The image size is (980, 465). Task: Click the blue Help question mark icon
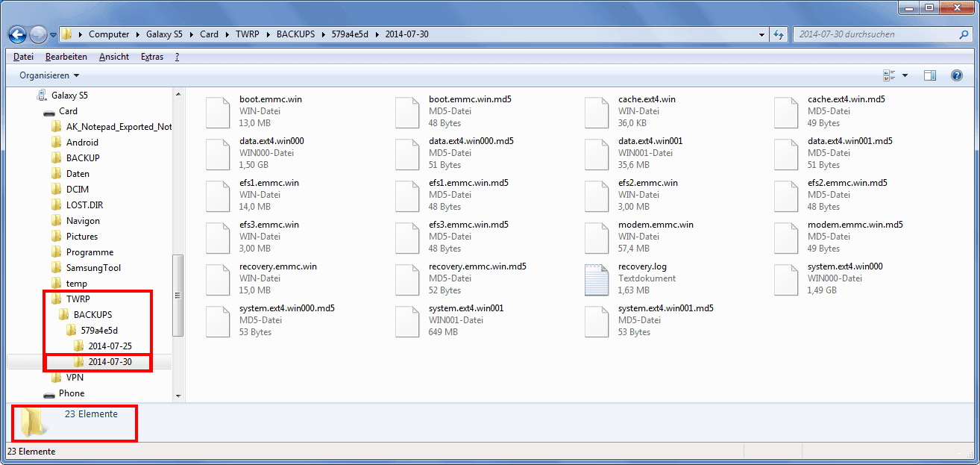[956, 75]
